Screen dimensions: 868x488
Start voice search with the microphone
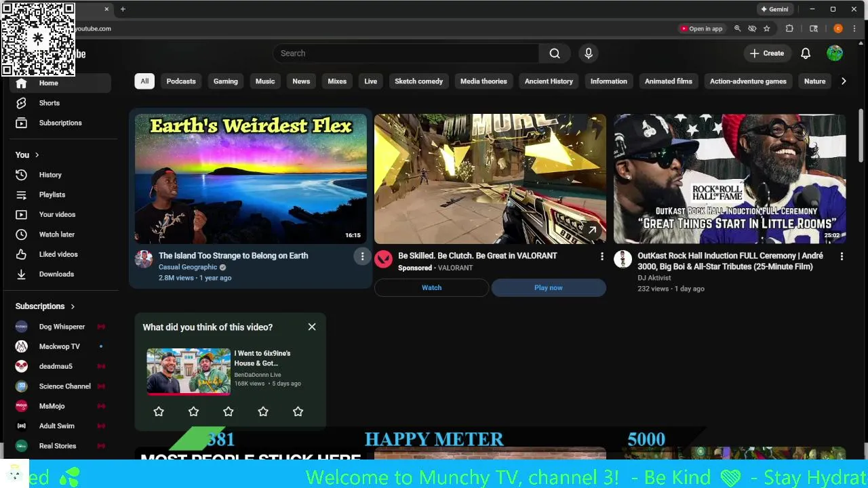click(589, 54)
